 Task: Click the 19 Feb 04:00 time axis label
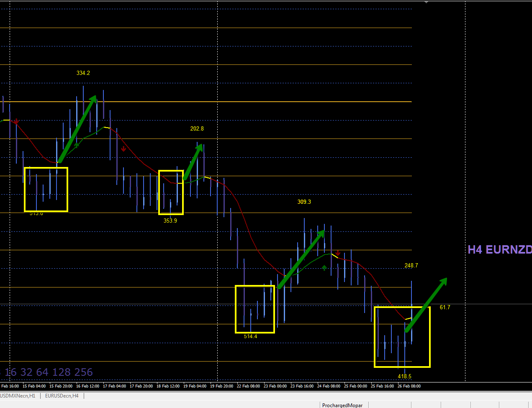tap(195, 386)
